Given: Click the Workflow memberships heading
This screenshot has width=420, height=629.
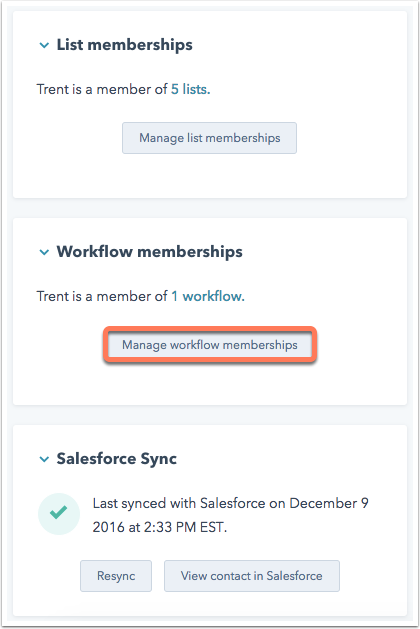Looking at the screenshot, I should [149, 252].
